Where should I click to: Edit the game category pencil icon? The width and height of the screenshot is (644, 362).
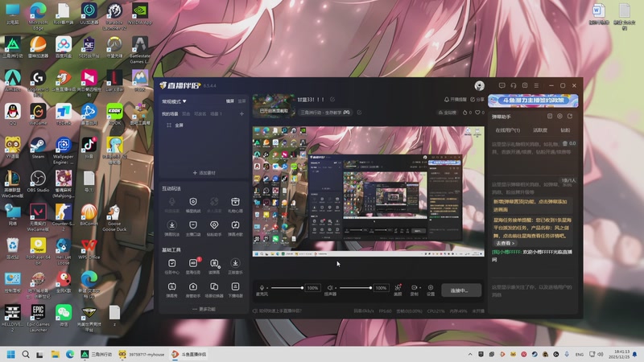tap(359, 112)
